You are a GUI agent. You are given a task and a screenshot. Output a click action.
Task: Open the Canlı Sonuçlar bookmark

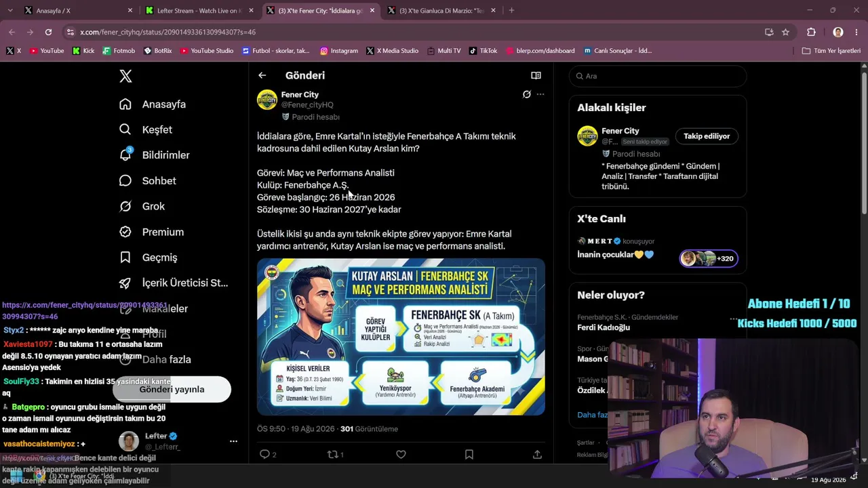tap(618, 51)
